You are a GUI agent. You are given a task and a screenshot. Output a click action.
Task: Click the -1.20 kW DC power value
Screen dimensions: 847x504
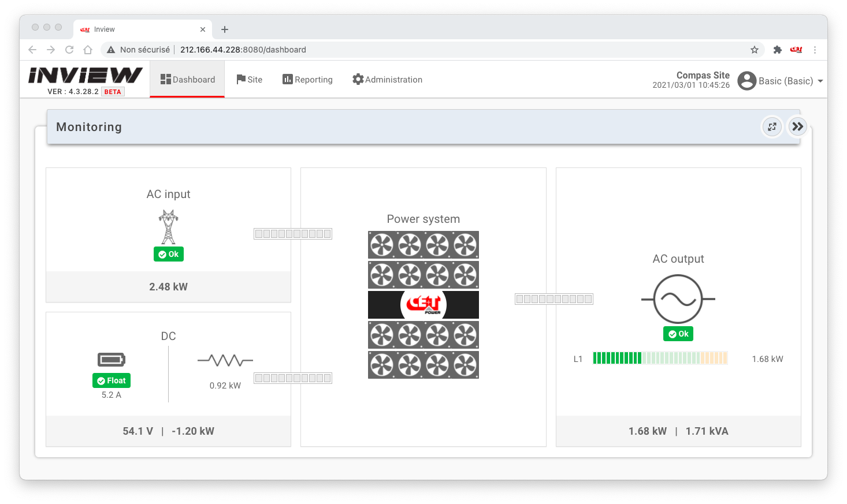pos(193,431)
